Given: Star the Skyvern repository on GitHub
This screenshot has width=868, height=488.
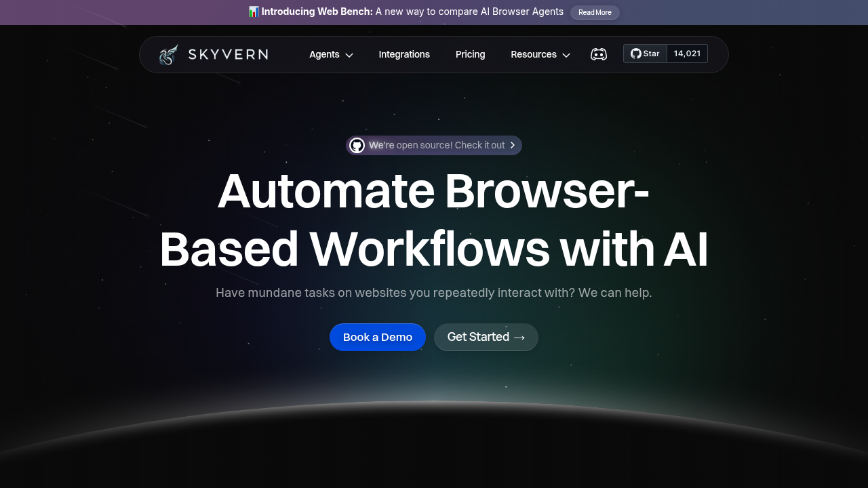Looking at the screenshot, I should [x=645, y=53].
